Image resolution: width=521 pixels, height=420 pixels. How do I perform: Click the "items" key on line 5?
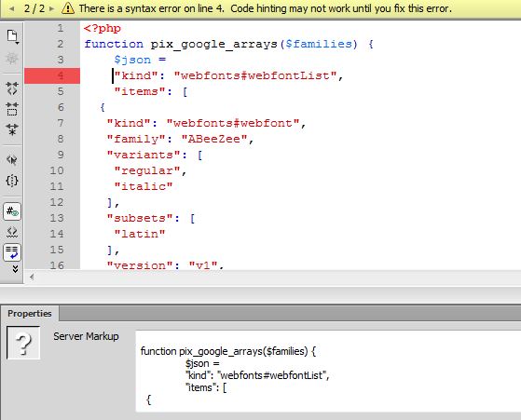[x=140, y=91]
